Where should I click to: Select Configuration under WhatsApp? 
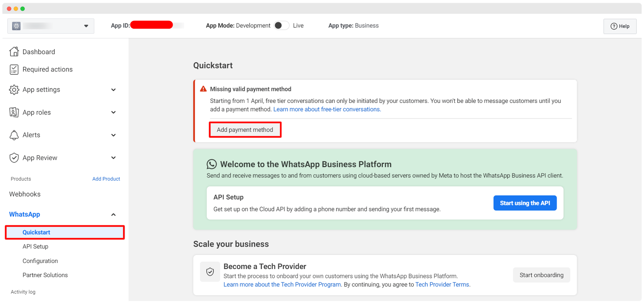[40, 261]
